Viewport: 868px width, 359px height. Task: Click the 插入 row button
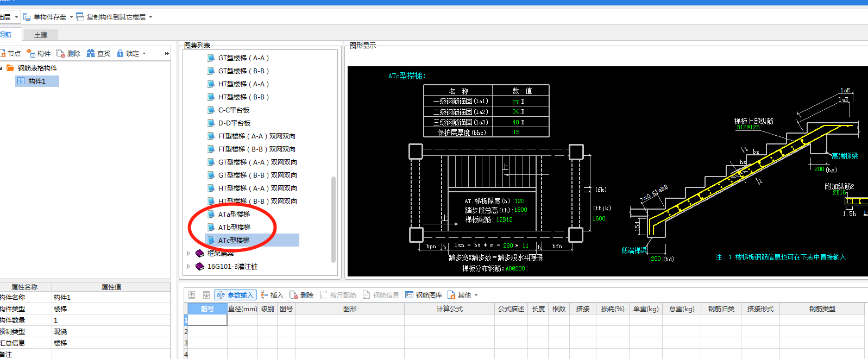(272, 295)
